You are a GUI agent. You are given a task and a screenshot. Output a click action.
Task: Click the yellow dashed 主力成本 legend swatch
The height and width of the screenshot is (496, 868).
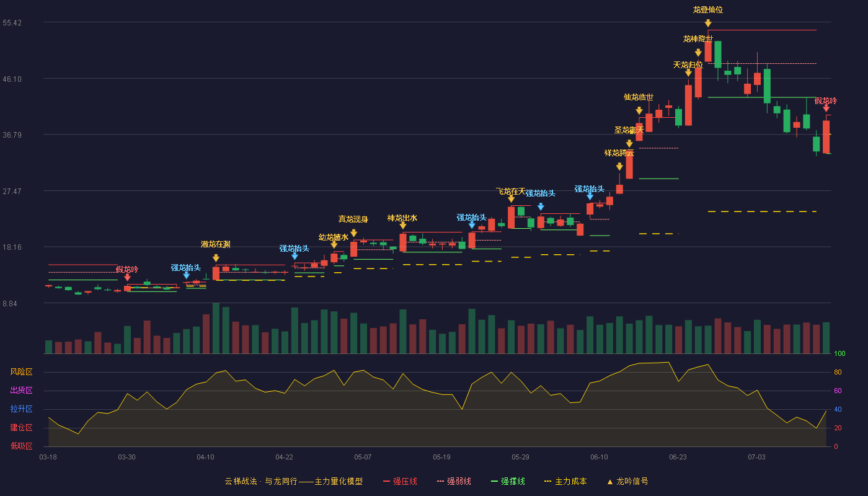tap(547, 481)
